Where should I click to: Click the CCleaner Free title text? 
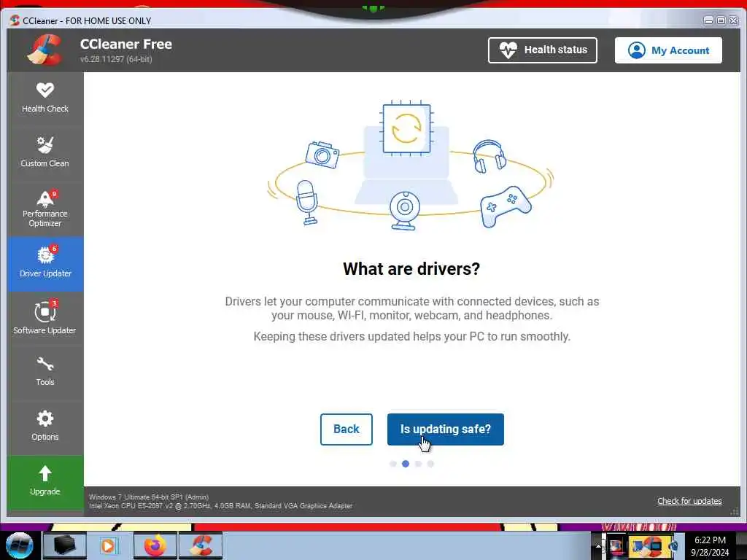tap(125, 44)
